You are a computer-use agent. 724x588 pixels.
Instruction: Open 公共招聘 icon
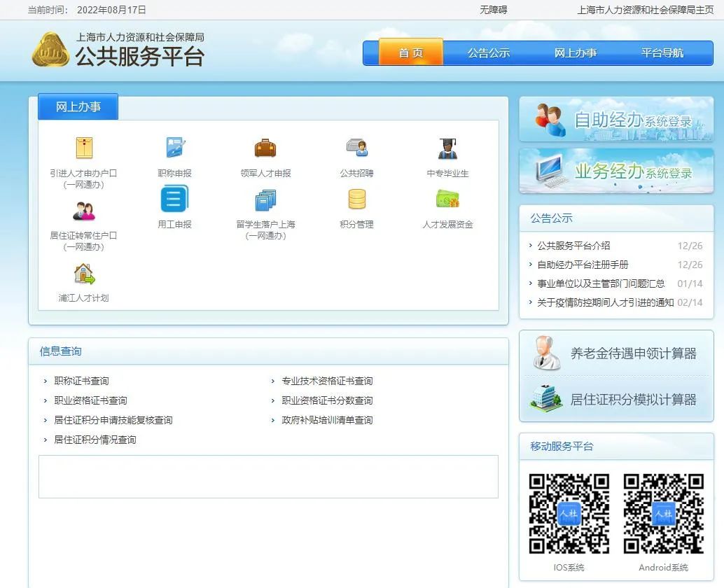point(356,147)
